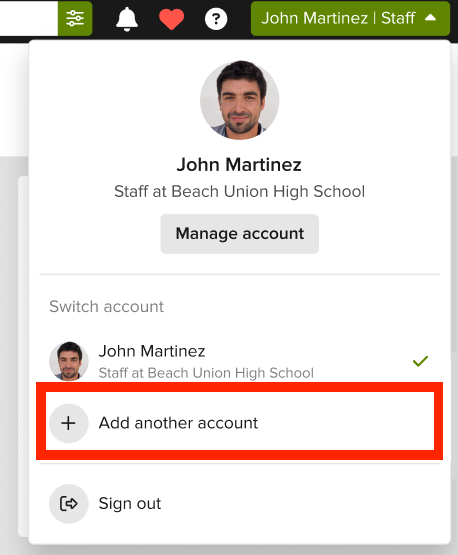This screenshot has height=555, width=458.
Task: Collapse the John Martinez | Staff dropdown
Action: click(350, 18)
